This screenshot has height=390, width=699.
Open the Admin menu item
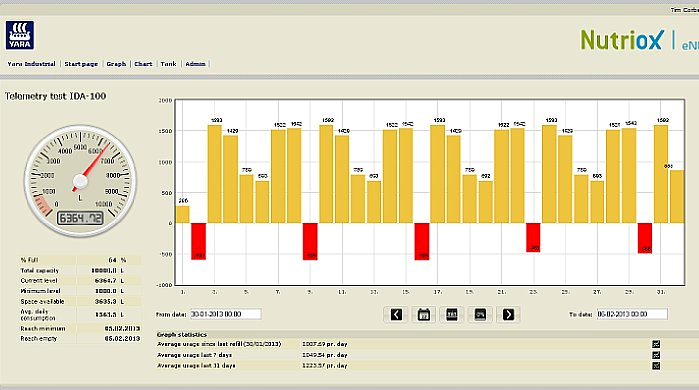coord(195,64)
